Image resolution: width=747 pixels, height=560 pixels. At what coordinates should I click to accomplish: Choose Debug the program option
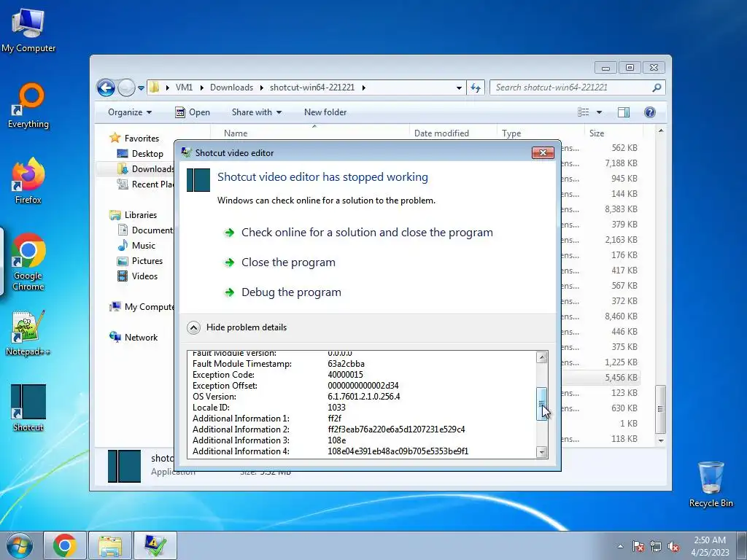283,292
